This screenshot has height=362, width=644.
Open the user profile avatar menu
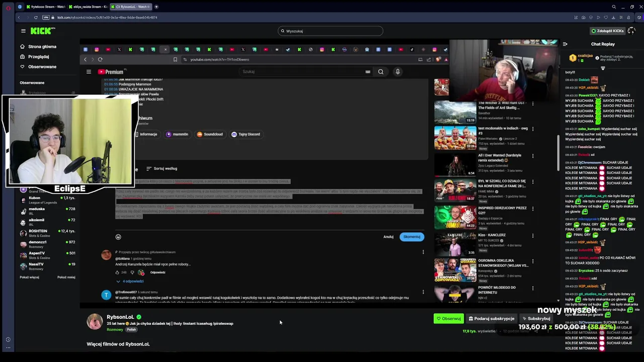pyautogui.click(x=631, y=31)
